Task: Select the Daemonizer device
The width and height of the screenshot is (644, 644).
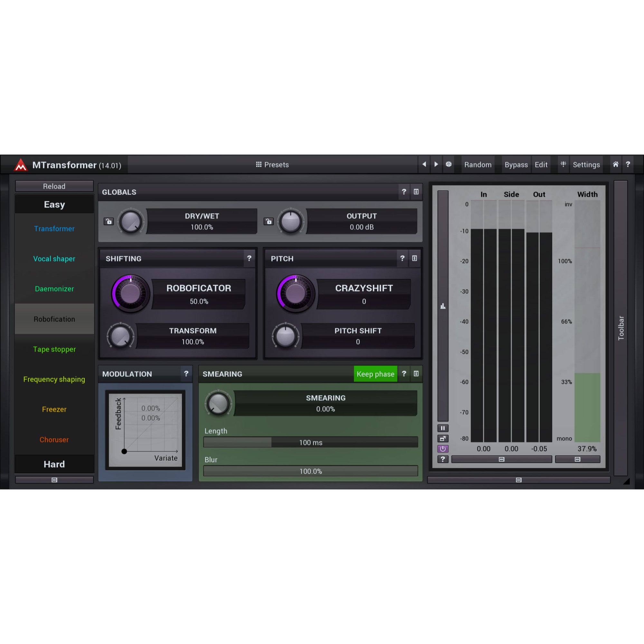Action: pyautogui.click(x=54, y=289)
